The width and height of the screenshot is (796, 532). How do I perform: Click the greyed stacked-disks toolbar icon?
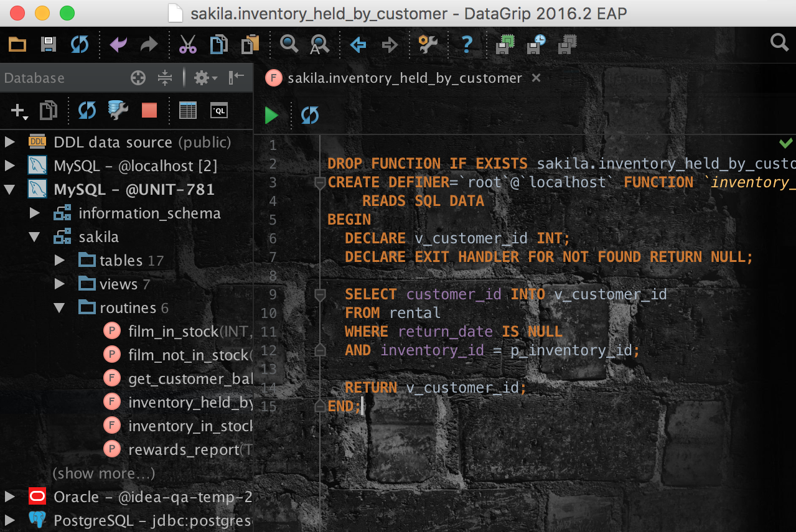tap(567, 44)
